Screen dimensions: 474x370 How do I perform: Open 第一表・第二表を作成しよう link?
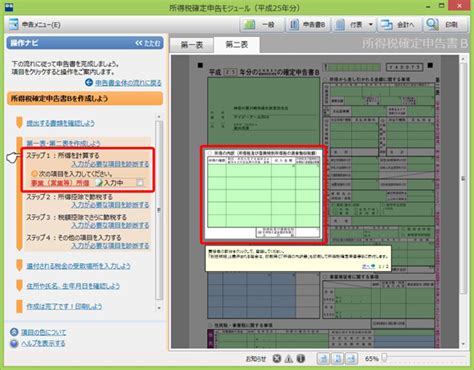[63, 143]
